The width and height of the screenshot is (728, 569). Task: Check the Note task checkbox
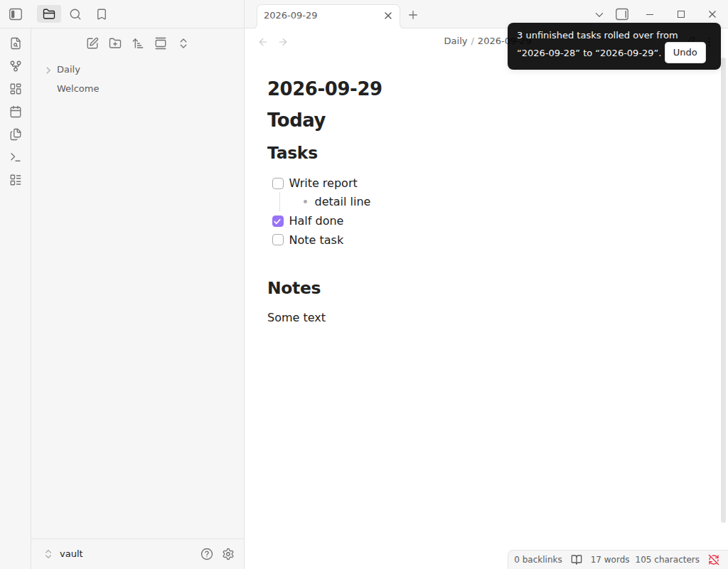tap(278, 240)
